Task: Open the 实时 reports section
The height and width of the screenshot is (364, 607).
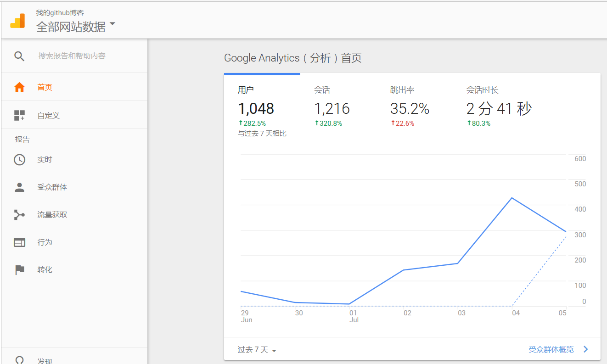Action: point(74,160)
